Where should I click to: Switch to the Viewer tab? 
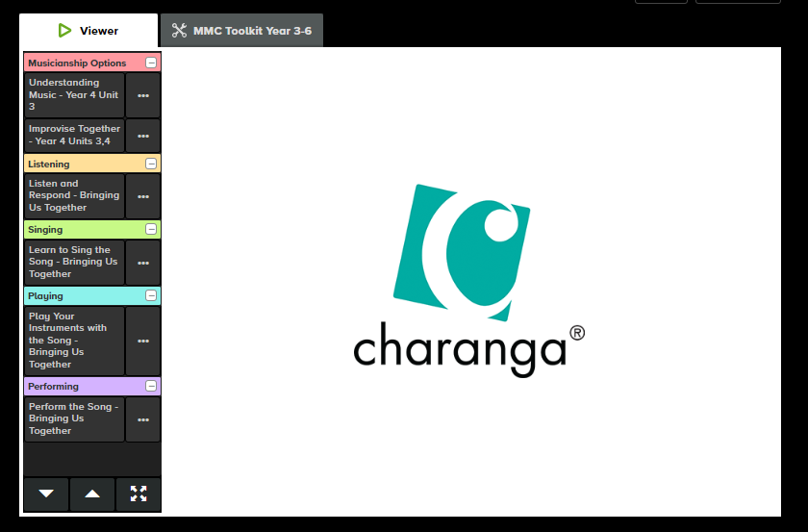click(x=88, y=31)
